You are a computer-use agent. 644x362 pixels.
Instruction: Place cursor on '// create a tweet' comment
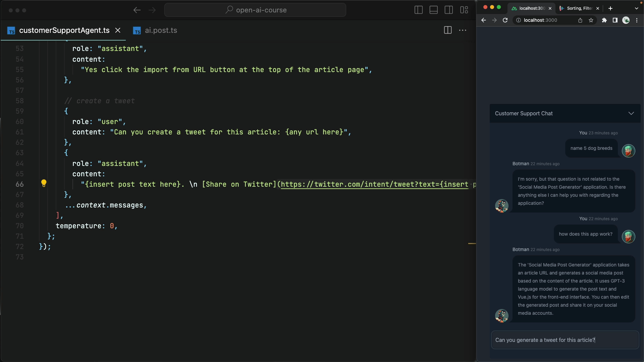(x=99, y=101)
